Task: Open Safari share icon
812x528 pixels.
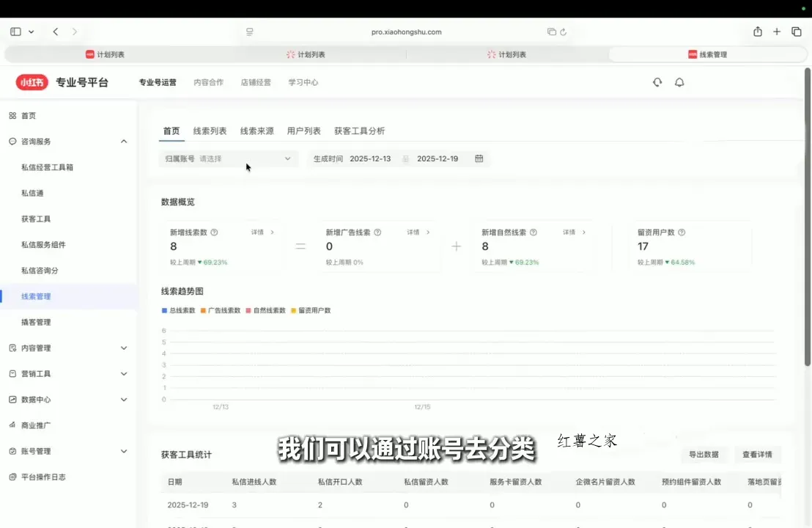Action: click(x=758, y=32)
